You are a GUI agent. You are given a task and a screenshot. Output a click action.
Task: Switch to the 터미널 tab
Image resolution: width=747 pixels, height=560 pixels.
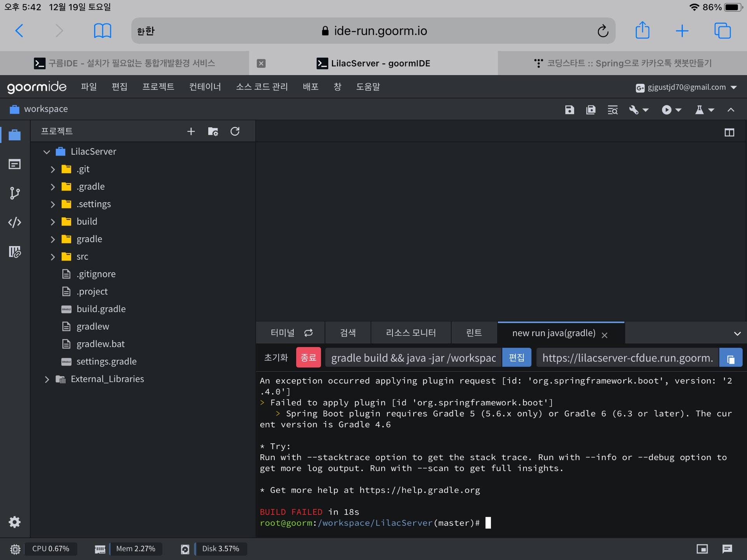coord(283,333)
